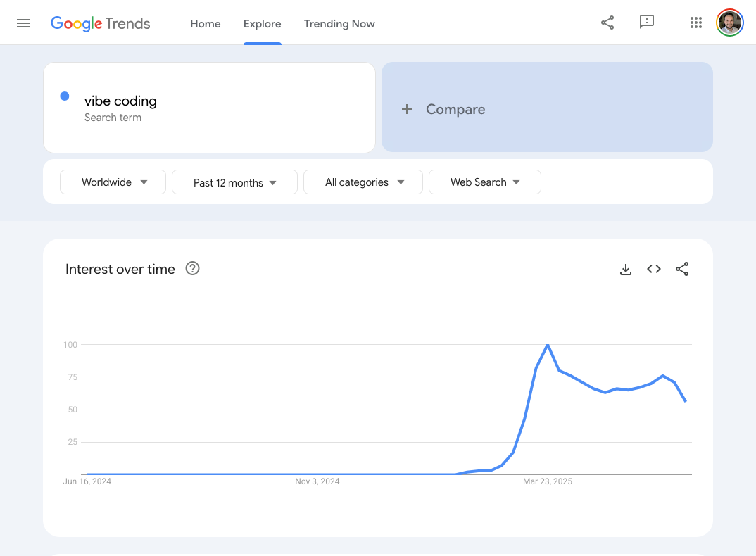Open the Web Search type dropdown

click(485, 182)
